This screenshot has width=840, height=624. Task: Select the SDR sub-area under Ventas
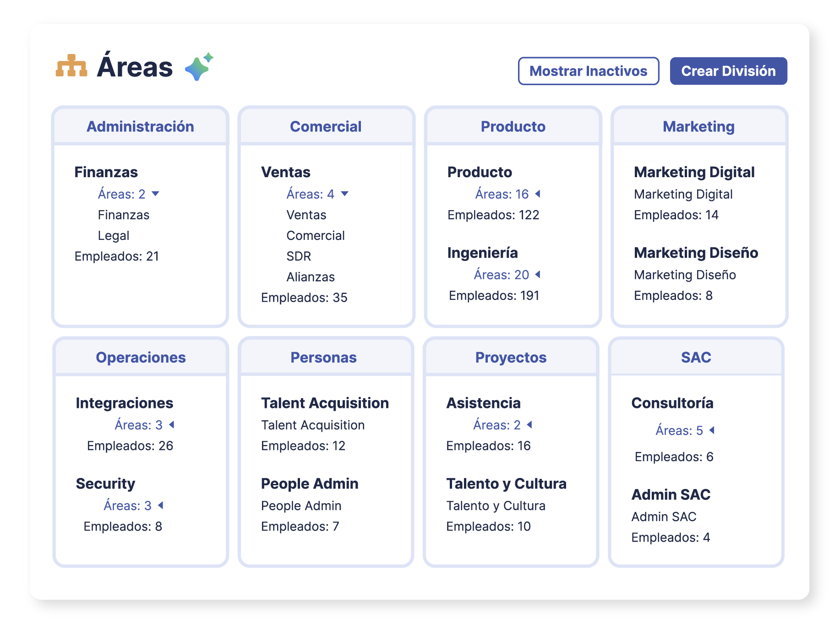point(299,256)
